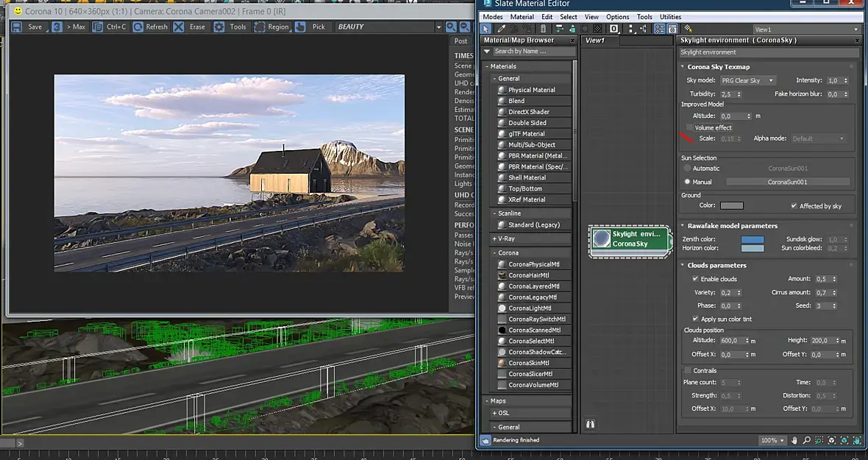This screenshot has width=868, height=460.
Task: Expand the V-Ray materials category
Action: click(x=505, y=238)
